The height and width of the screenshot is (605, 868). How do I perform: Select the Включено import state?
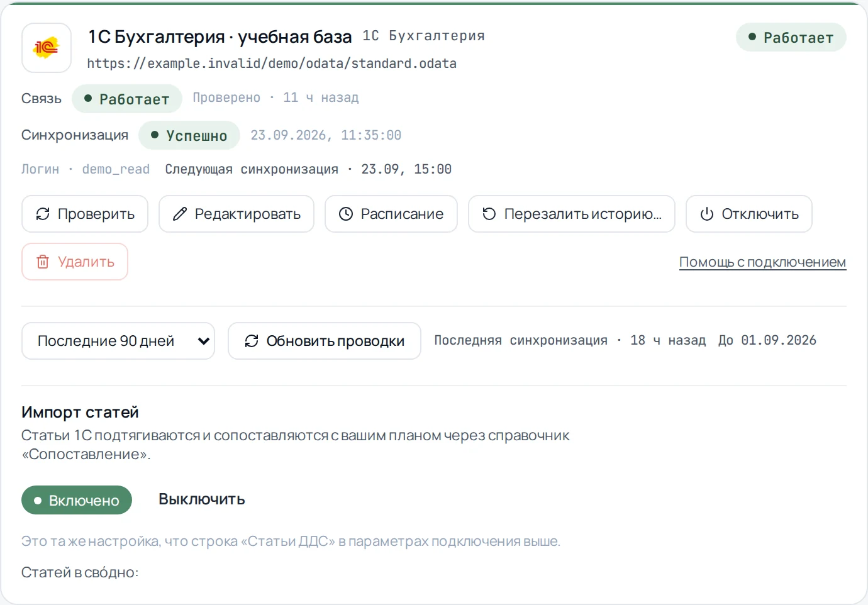pyautogui.click(x=77, y=500)
